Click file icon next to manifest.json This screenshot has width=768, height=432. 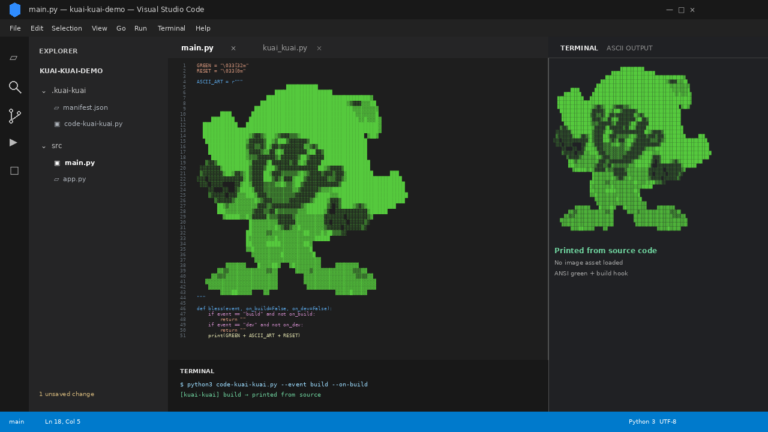56,108
